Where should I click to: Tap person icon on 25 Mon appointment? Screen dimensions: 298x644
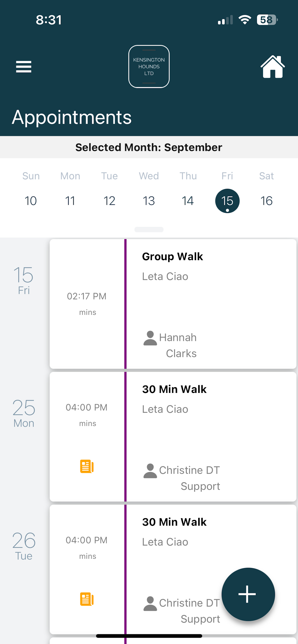[x=150, y=471]
